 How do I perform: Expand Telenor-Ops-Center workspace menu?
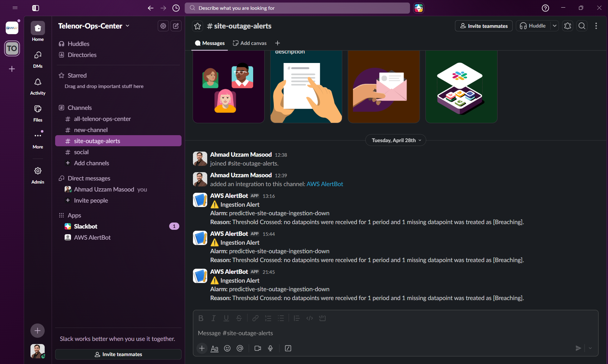(94, 26)
